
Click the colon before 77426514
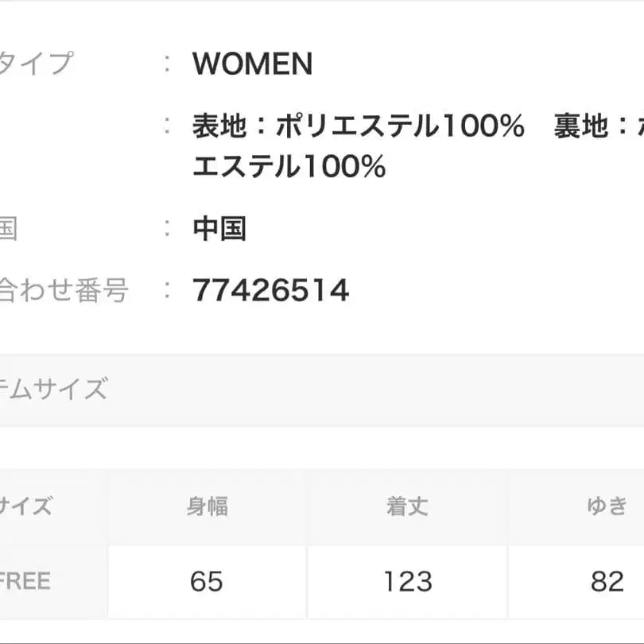(x=168, y=291)
